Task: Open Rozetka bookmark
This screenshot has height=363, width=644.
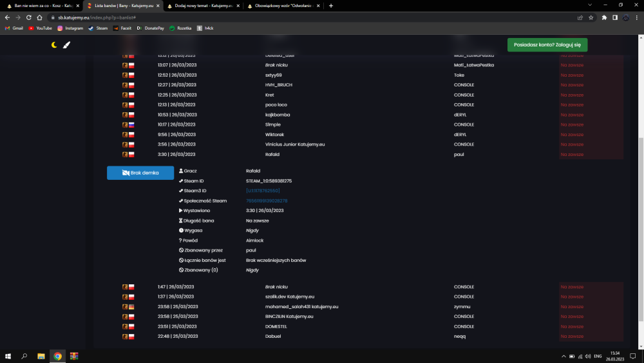Action: click(180, 28)
